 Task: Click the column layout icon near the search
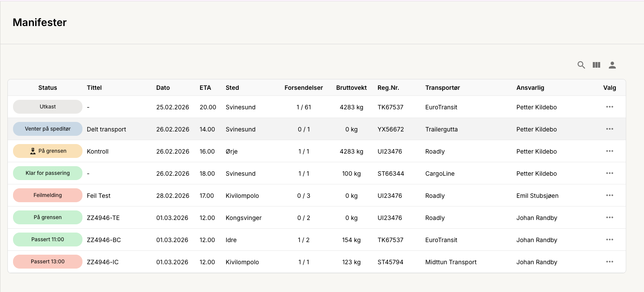[596, 65]
